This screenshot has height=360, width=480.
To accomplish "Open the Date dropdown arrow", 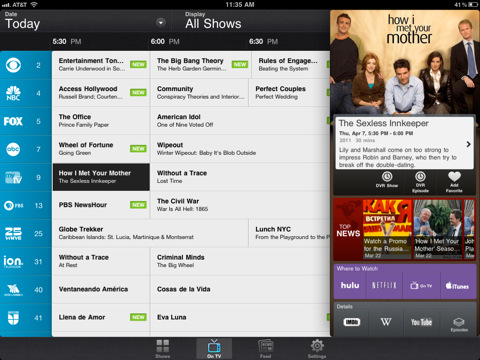I will (161, 23).
